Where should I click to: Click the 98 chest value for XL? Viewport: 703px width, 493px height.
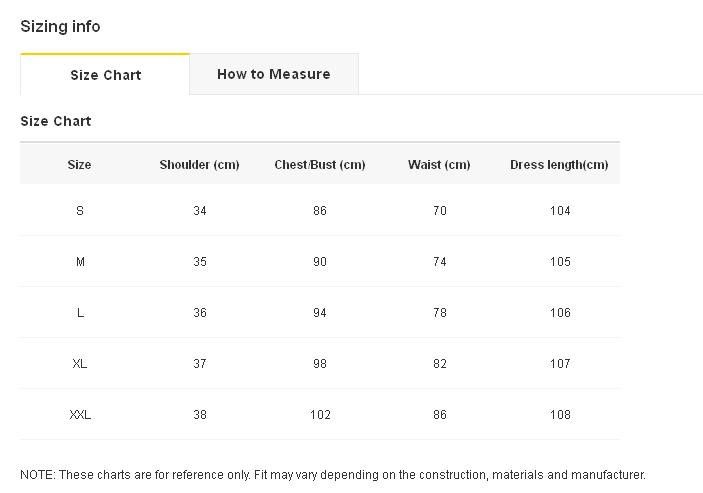click(x=320, y=363)
